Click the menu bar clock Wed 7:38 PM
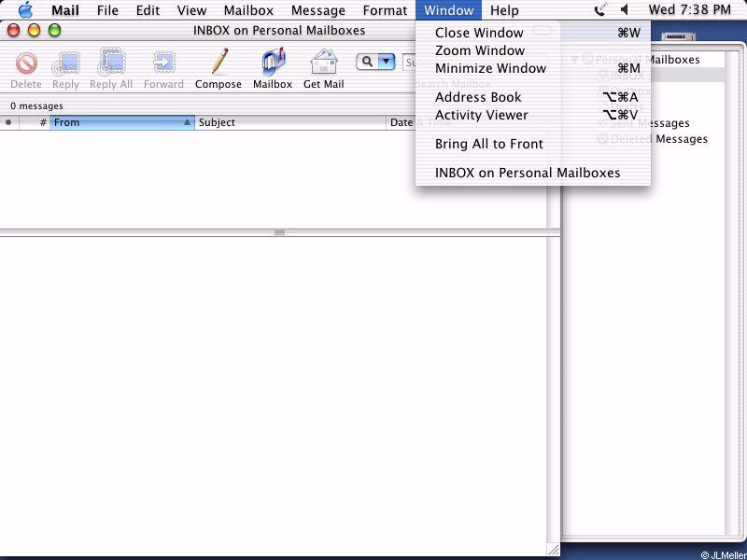747x560 pixels. pos(689,9)
